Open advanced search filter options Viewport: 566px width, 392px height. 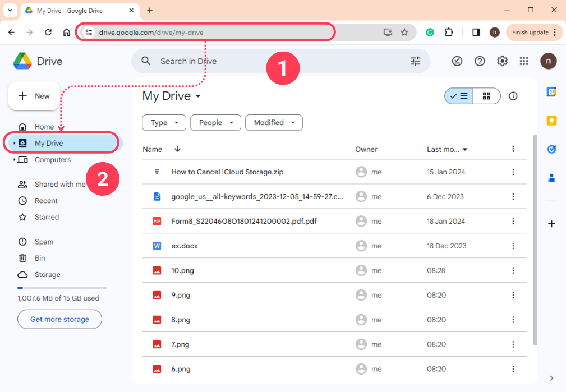coord(415,61)
